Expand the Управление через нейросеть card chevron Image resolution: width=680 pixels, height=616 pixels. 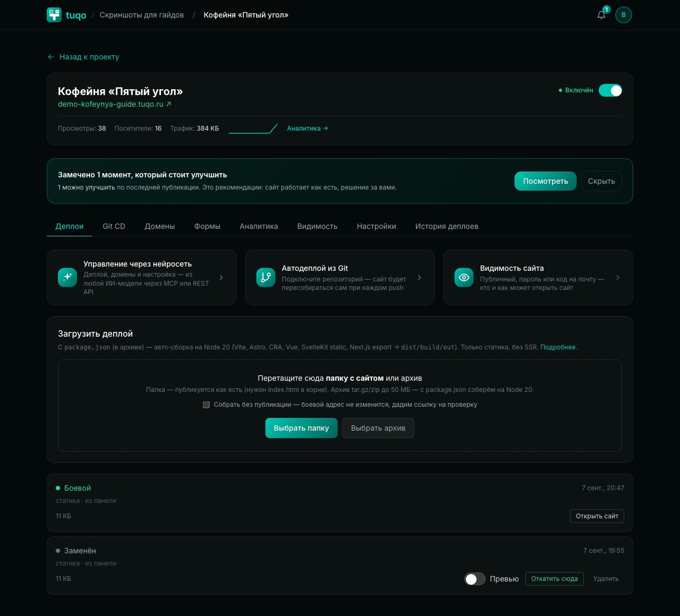[221, 277]
